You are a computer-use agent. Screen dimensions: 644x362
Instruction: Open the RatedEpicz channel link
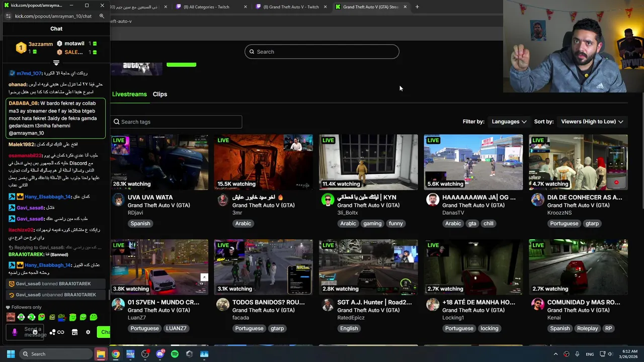[x=351, y=318]
